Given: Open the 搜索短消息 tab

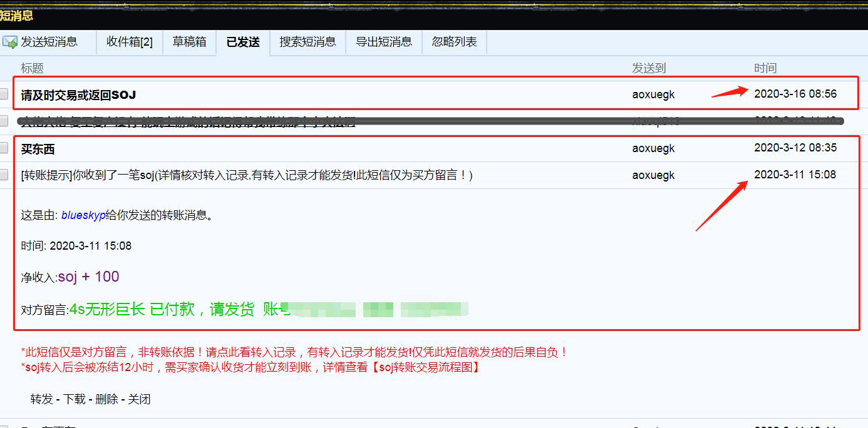Looking at the screenshot, I should click(307, 42).
